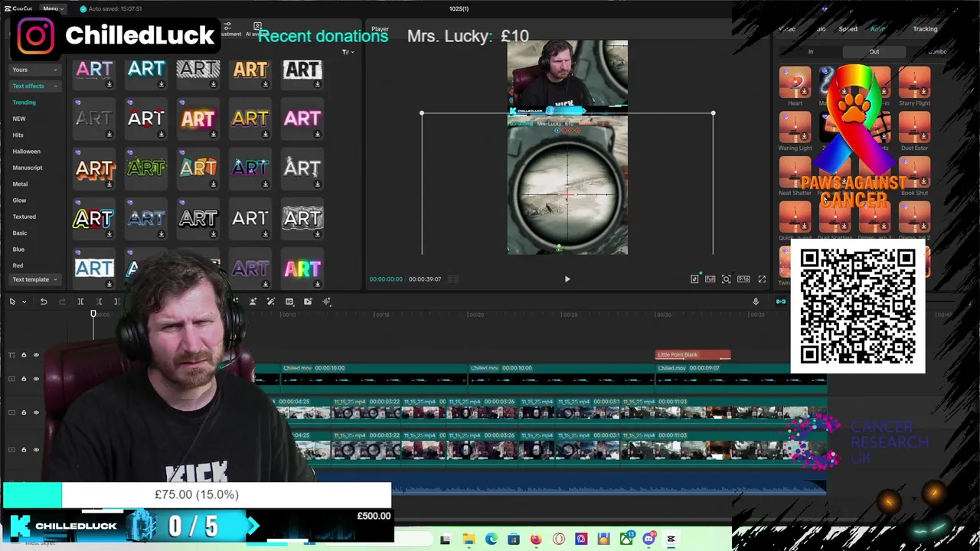Move the timeline playhead handle
The height and width of the screenshot is (551, 980).
tap(93, 315)
